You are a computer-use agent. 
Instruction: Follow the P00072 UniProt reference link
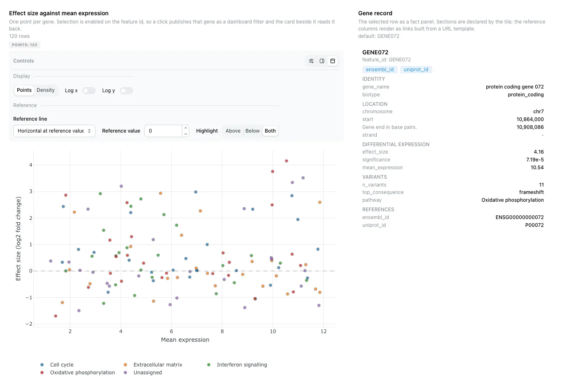pyautogui.click(x=534, y=225)
